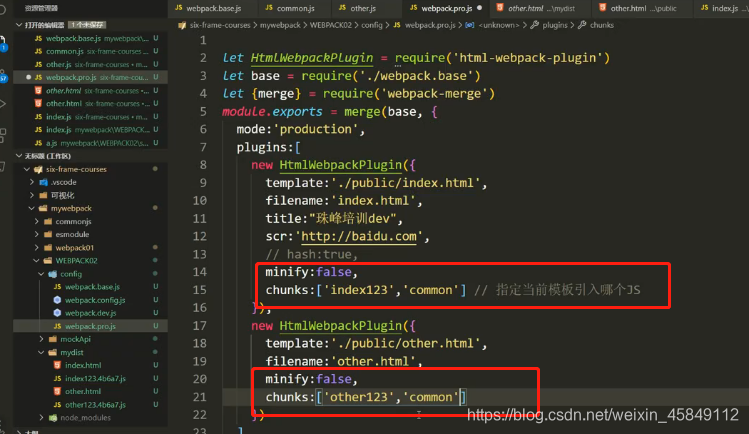This screenshot has height=434, width=749.
Task: Click JS icon of index123.4b6a7.js
Action: pyautogui.click(x=57, y=378)
